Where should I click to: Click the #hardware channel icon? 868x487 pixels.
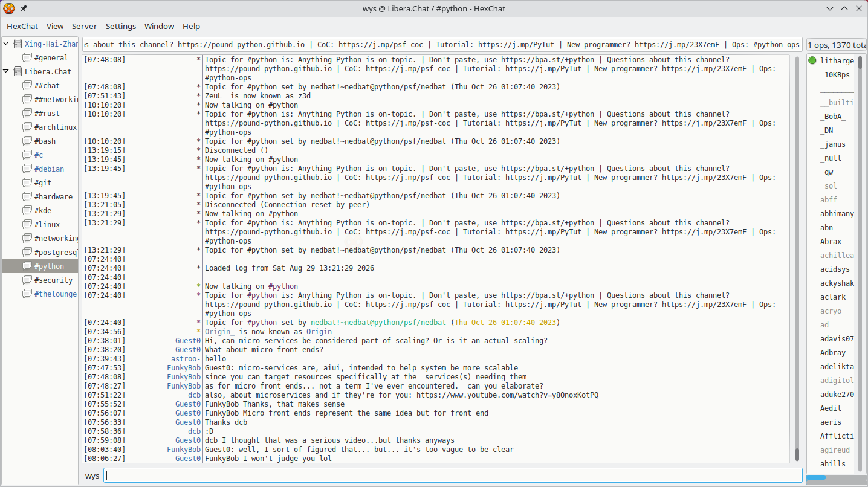(x=27, y=196)
